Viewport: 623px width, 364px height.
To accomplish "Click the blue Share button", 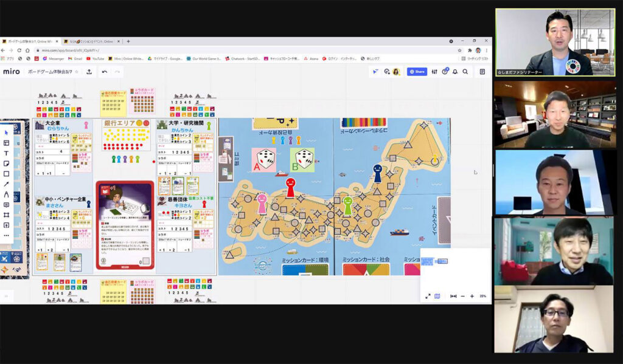I will click(417, 72).
